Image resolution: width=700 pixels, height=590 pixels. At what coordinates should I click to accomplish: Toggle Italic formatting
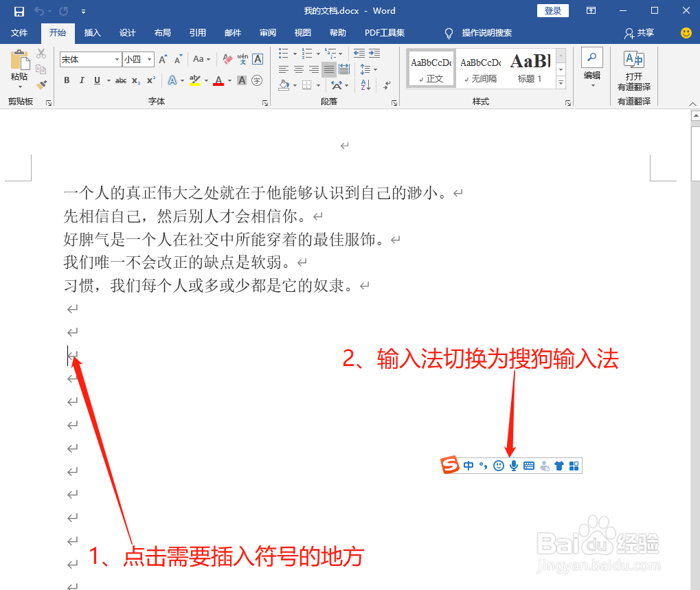pyautogui.click(x=82, y=81)
